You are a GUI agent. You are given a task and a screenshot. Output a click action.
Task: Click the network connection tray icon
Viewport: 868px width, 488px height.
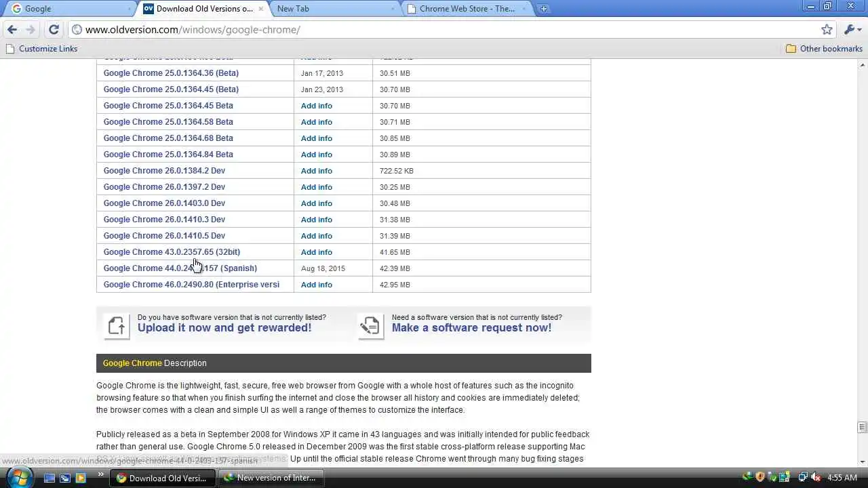click(x=803, y=478)
